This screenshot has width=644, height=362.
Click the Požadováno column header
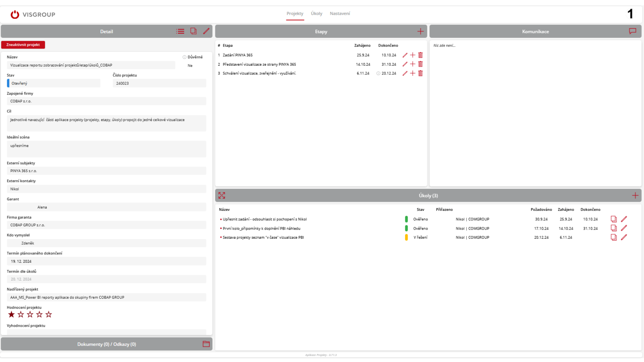point(541,209)
